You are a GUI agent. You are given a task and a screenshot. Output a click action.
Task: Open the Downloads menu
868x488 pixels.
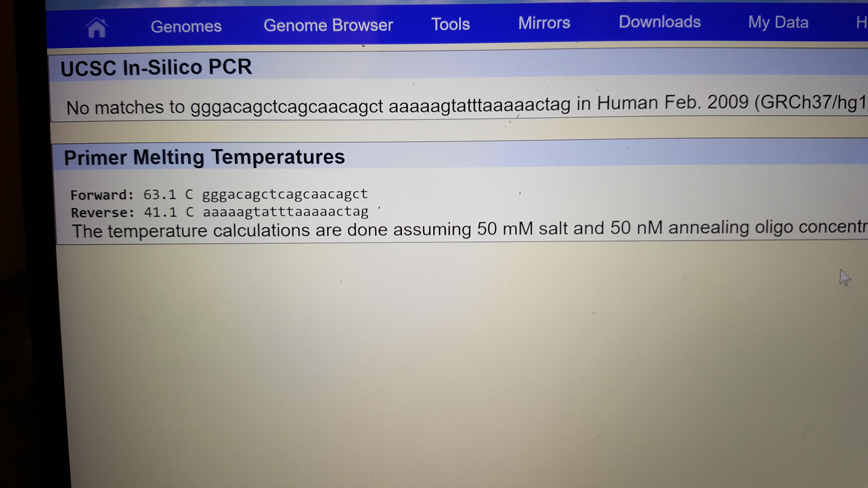coord(659,22)
